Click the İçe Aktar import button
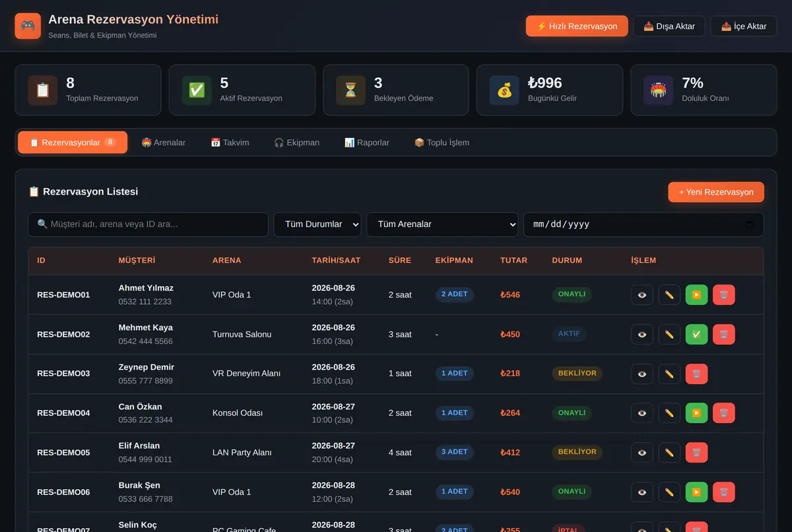 744,26
